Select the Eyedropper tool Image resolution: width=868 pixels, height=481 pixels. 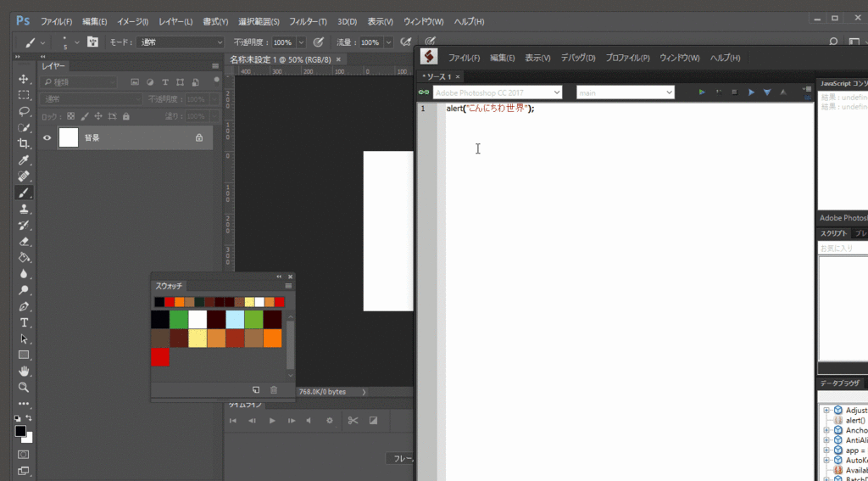click(23, 160)
